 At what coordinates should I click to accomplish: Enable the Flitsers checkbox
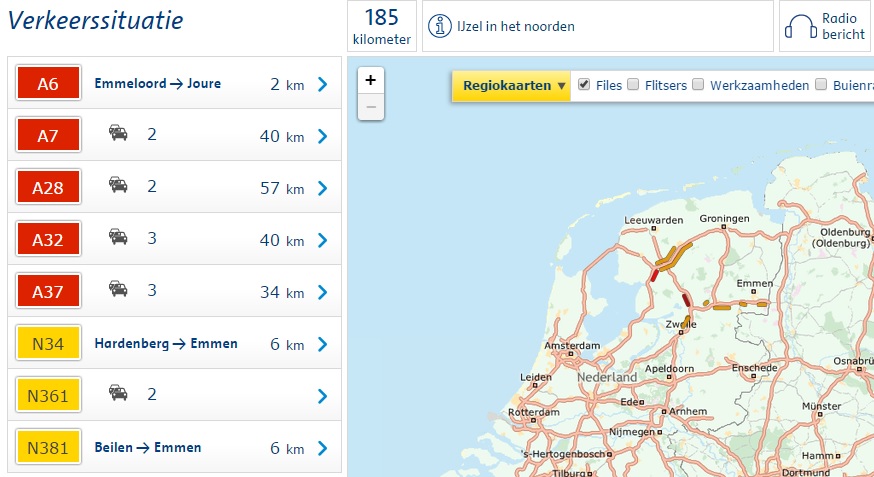[x=633, y=85]
